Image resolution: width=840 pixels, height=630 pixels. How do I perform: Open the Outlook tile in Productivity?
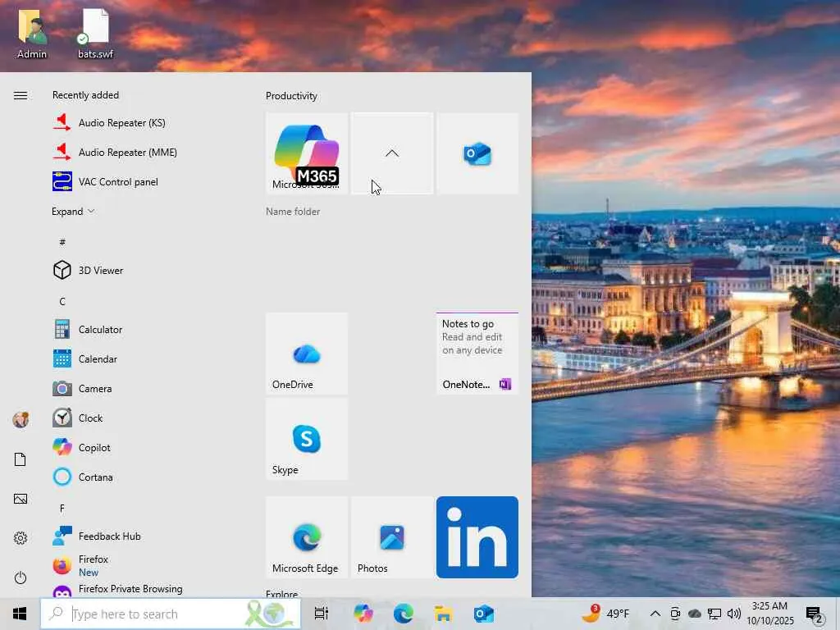[x=477, y=153]
